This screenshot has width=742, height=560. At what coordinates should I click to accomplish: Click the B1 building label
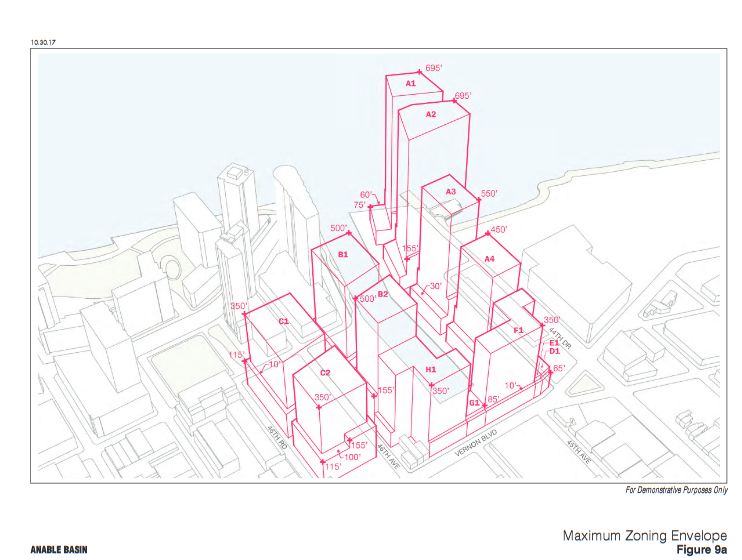pyautogui.click(x=343, y=255)
